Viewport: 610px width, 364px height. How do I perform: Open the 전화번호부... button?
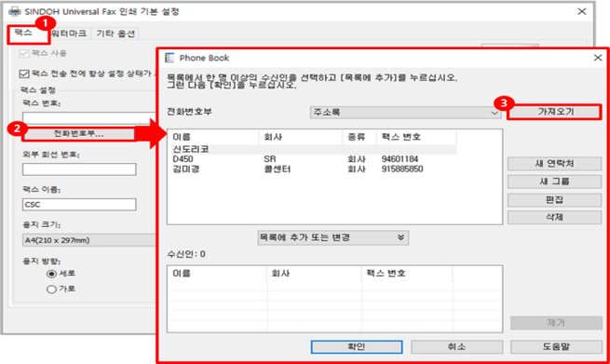(79, 134)
